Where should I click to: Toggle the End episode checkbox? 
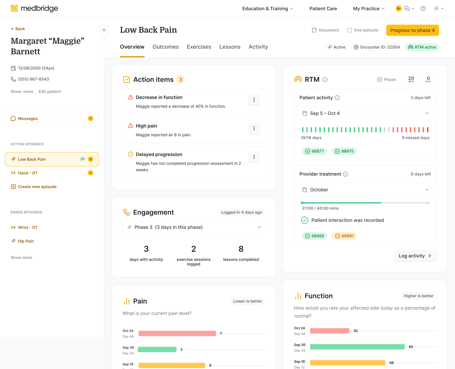point(349,30)
